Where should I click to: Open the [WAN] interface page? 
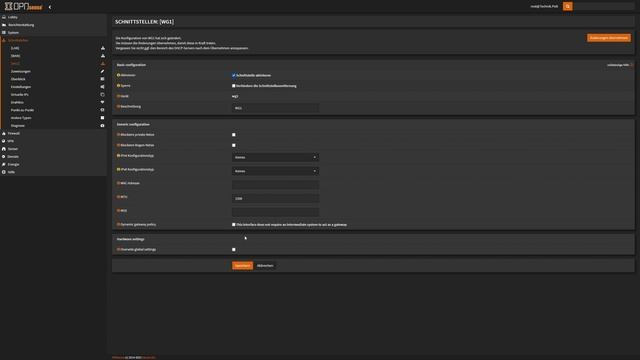pos(16,56)
